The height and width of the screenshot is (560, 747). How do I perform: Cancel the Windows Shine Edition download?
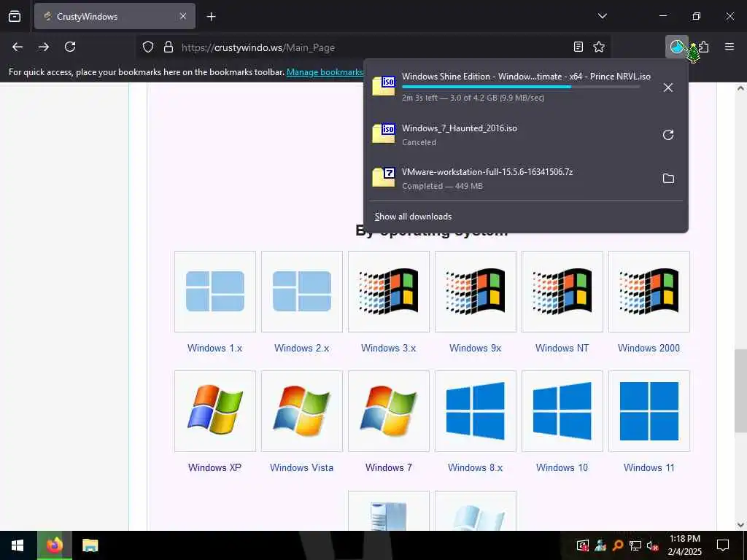tap(668, 87)
